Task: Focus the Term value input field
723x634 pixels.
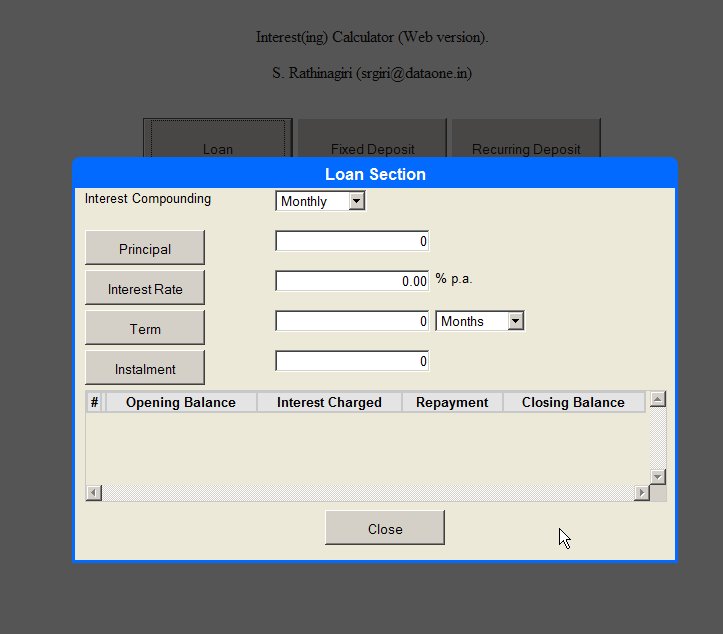Action: pyautogui.click(x=352, y=321)
